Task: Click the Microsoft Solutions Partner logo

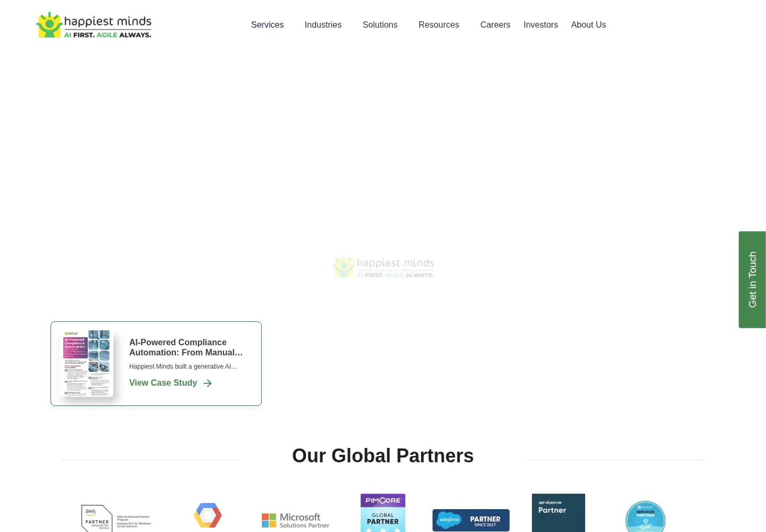Action: pos(296,520)
